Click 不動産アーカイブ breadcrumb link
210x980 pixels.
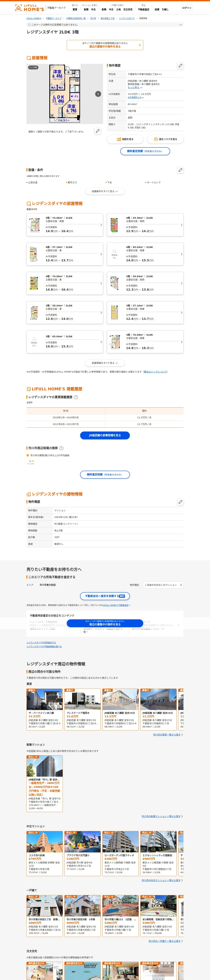point(54,18)
